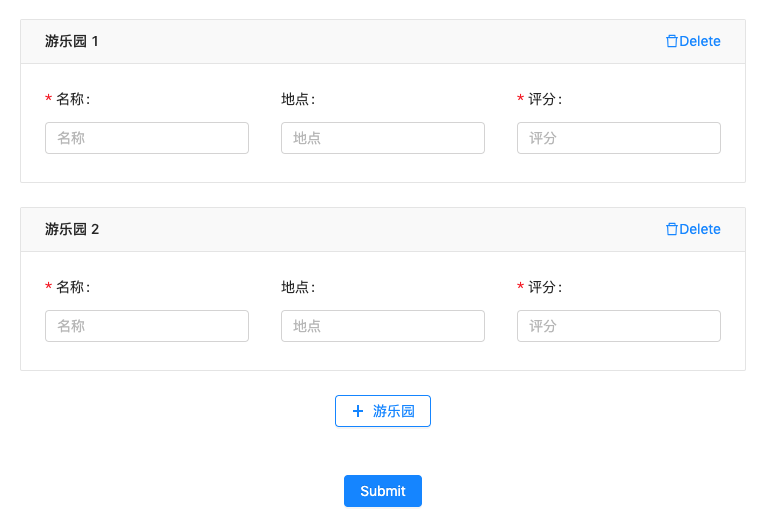This screenshot has height=529, width=767.
Task: Click the plus icon on the 游乐园 add button
Action: click(x=358, y=411)
